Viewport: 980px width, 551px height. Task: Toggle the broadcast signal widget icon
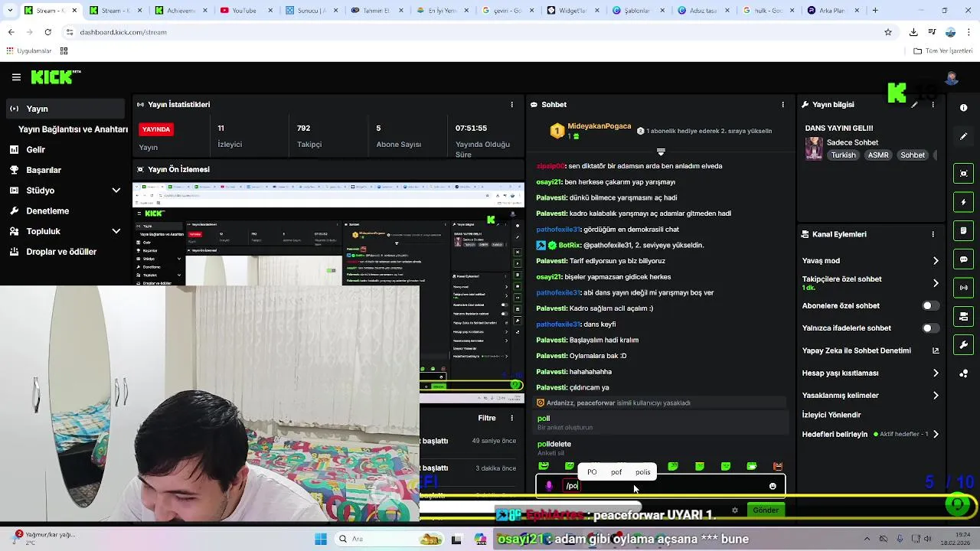[x=964, y=288]
